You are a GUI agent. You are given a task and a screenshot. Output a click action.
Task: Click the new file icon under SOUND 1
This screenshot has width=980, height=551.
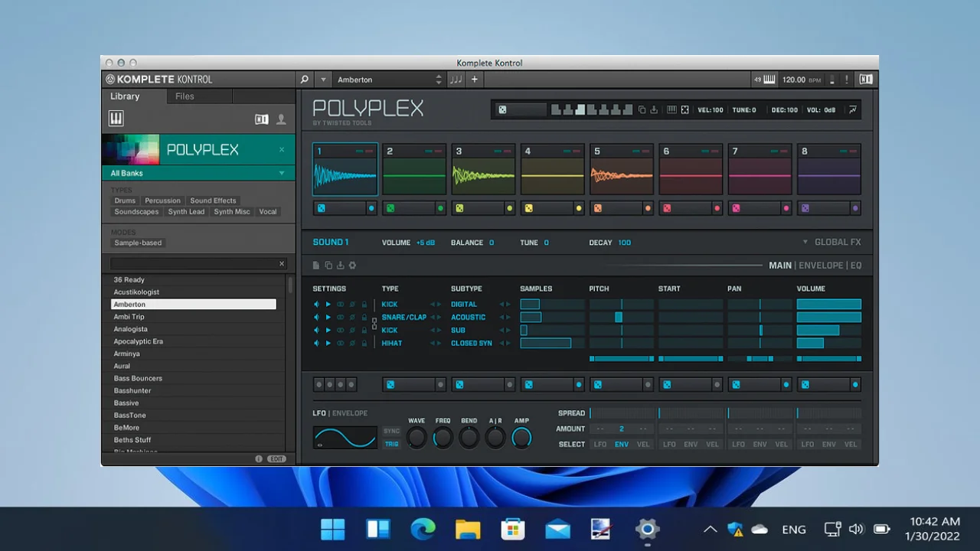point(316,266)
